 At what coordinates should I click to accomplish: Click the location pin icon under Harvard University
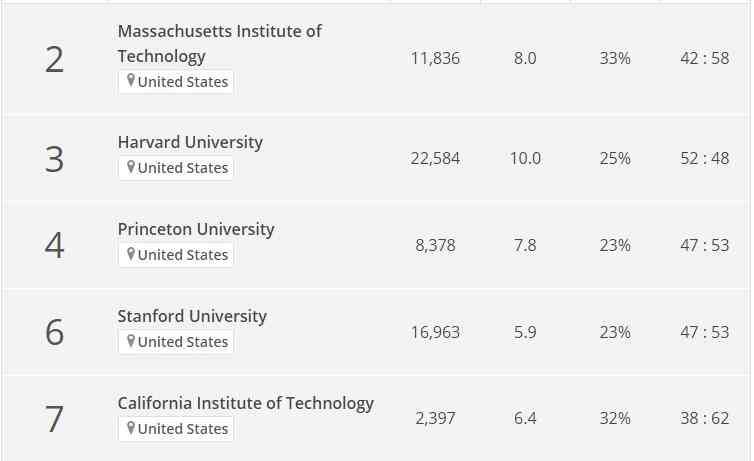[x=130, y=168]
